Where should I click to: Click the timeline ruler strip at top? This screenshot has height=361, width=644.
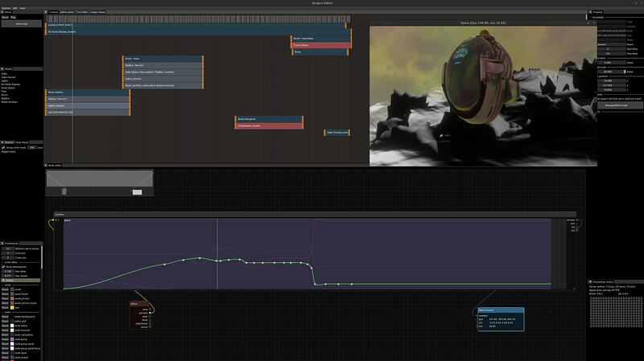tap(198, 18)
